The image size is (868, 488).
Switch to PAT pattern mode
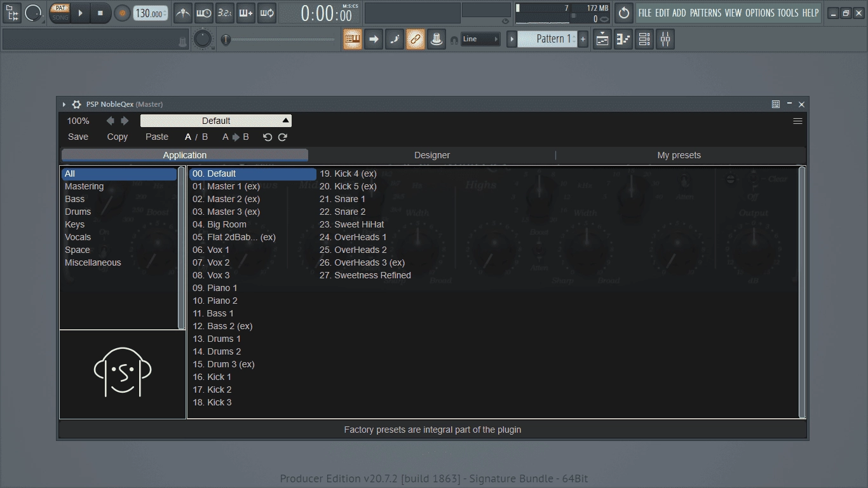click(60, 8)
